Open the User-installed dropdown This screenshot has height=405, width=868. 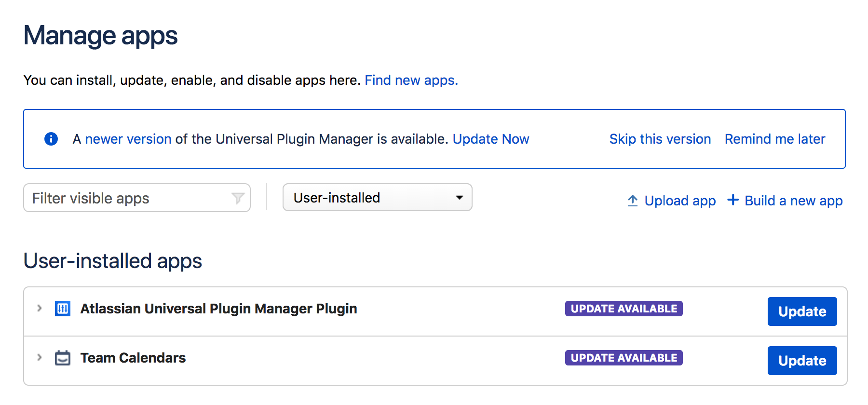378,197
